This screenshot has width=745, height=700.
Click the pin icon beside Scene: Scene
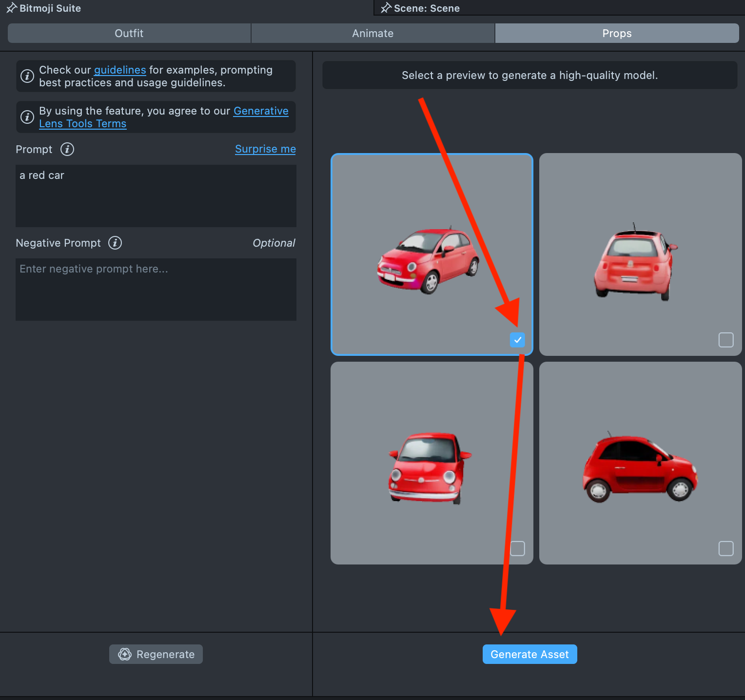386,8
